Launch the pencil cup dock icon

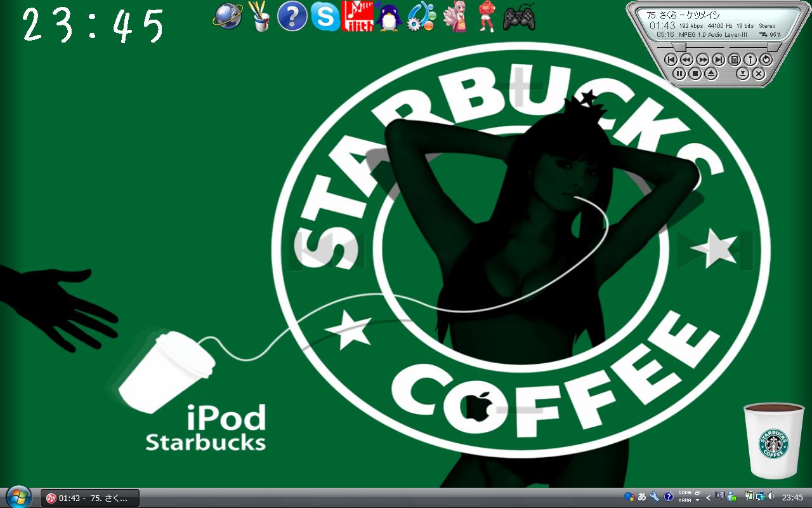point(259,16)
